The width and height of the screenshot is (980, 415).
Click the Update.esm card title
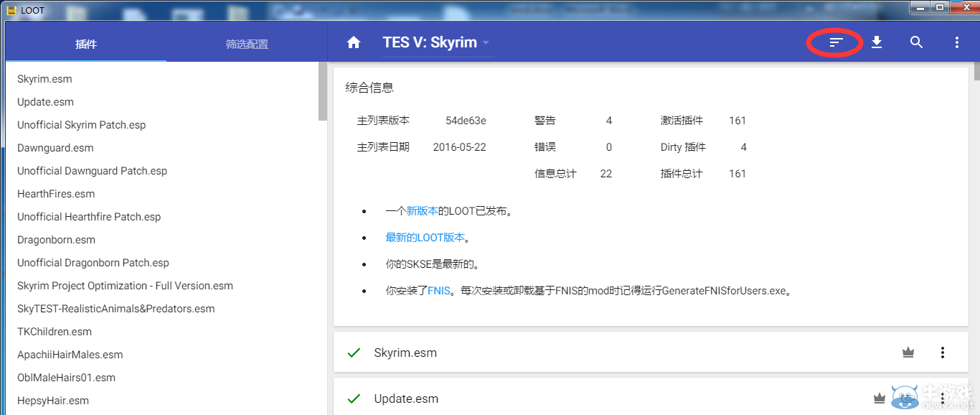[406, 398]
